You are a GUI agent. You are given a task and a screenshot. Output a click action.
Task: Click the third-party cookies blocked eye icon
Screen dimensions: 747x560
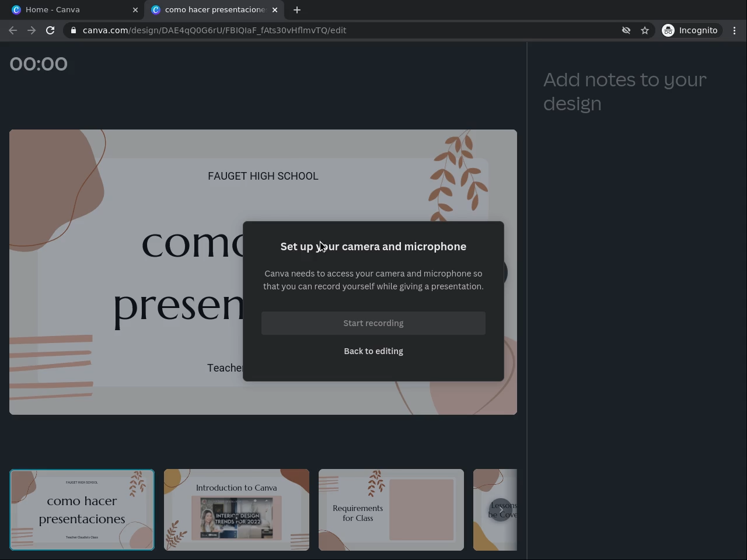point(626,30)
